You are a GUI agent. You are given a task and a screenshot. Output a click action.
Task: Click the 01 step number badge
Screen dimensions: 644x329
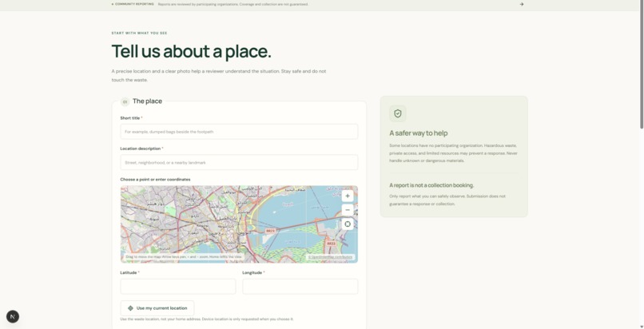(125, 101)
